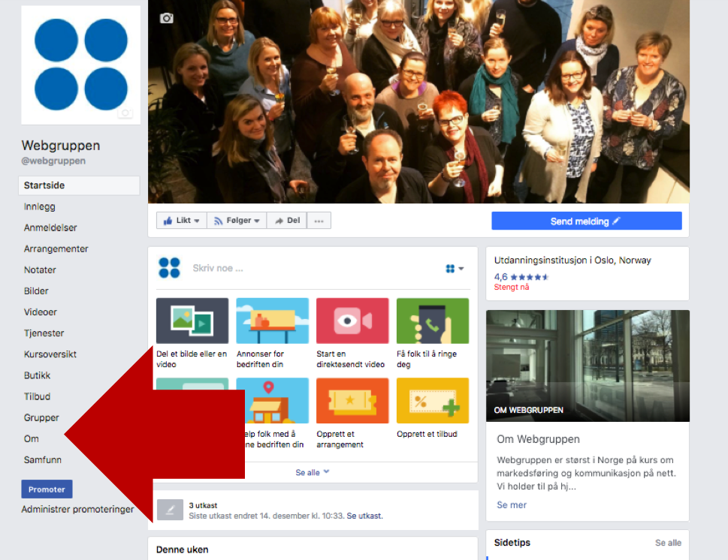Open Anmeldelser in the sidebar
Viewport: 728px width, 560px height.
(x=50, y=227)
